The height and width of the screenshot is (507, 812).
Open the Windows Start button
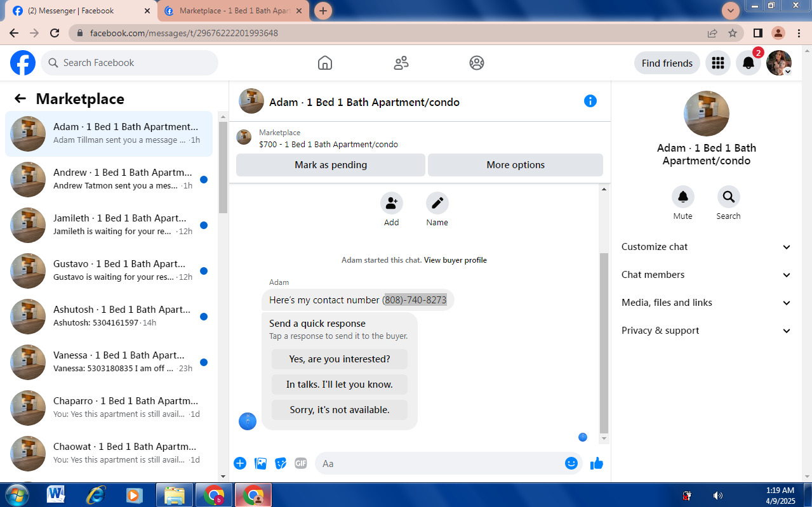pyautogui.click(x=17, y=495)
